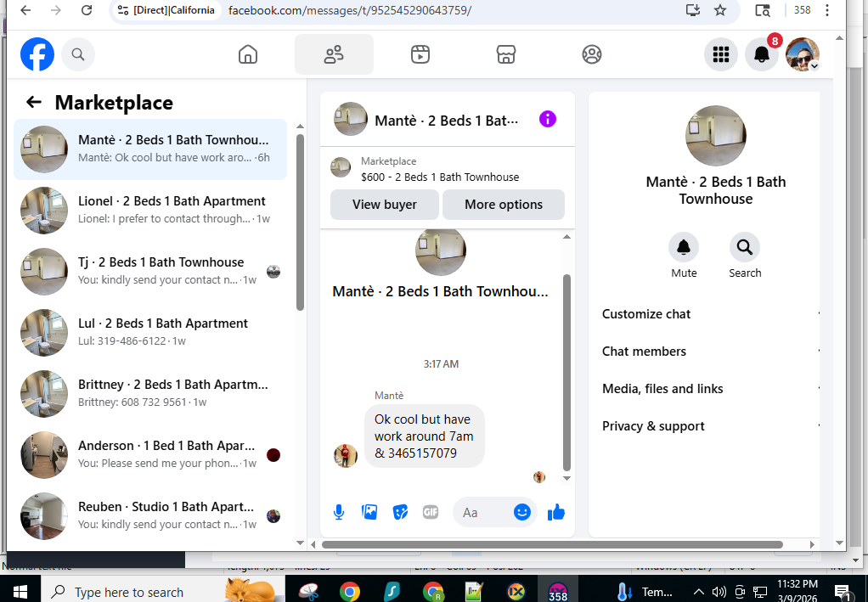Expand Media, files and links section
The width and height of the screenshot is (868, 602).
click(710, 389)
